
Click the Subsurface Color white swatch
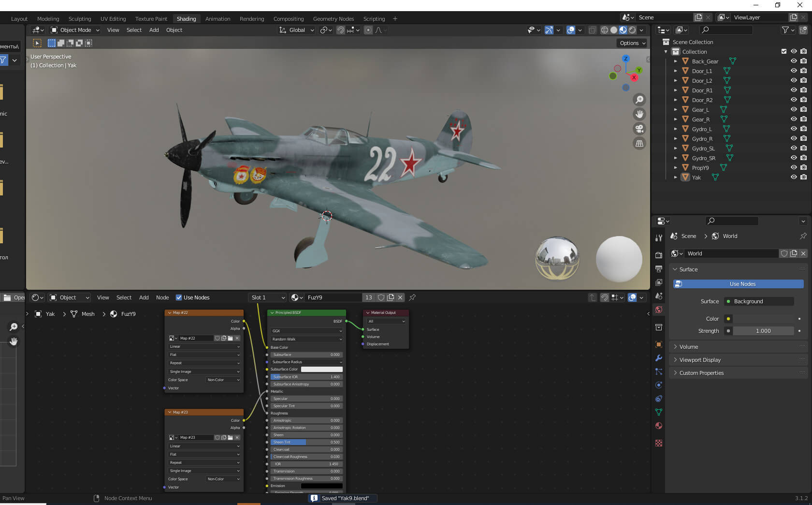point(322,370)
